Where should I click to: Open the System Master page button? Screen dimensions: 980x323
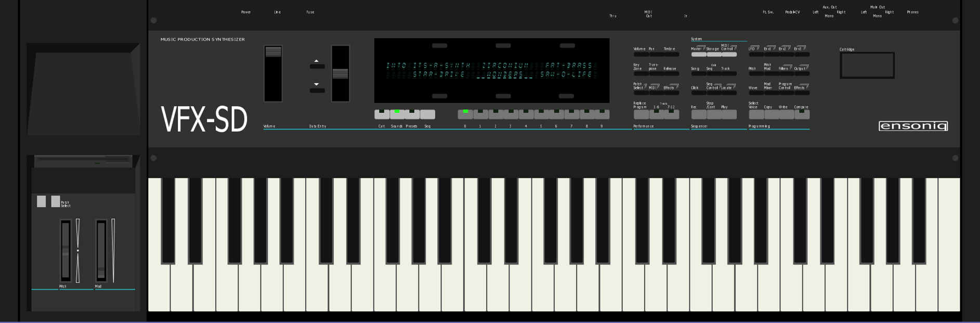699,54
